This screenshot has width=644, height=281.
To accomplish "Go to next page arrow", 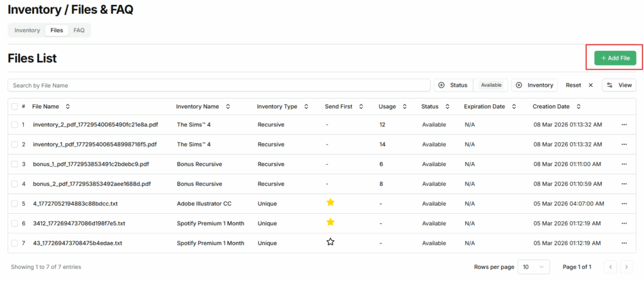I will pyautogui.click(x=626, y=267).
